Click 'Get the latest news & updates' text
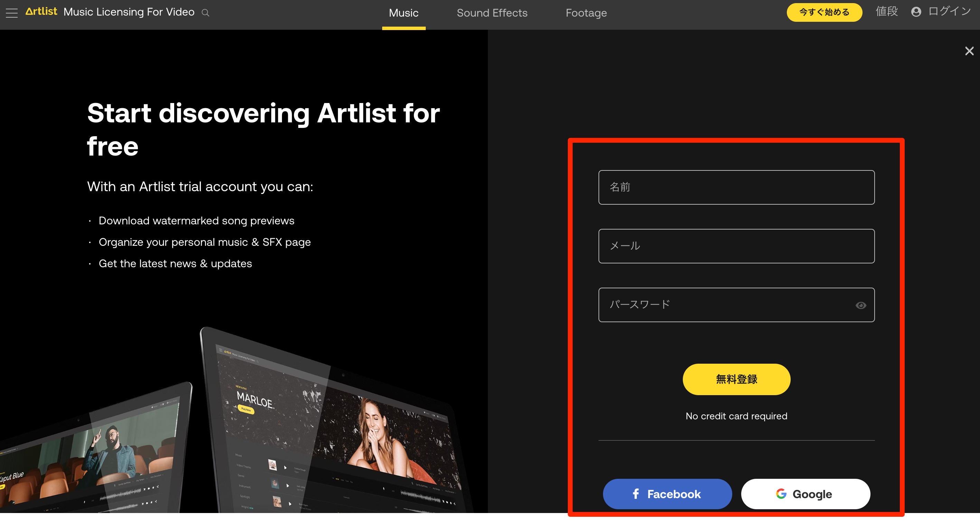The height and width of the screenshot is (531, 980). pos(175,263)
